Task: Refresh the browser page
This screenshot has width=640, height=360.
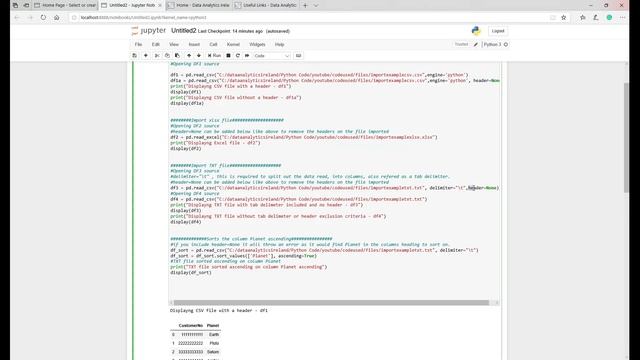Action: 43,18
